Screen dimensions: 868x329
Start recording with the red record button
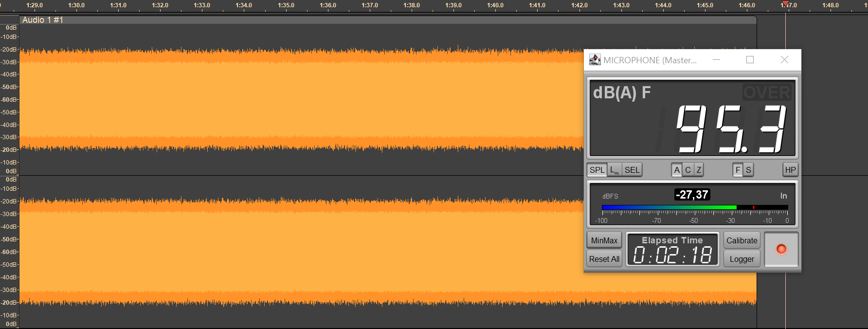tap(781, 249)
